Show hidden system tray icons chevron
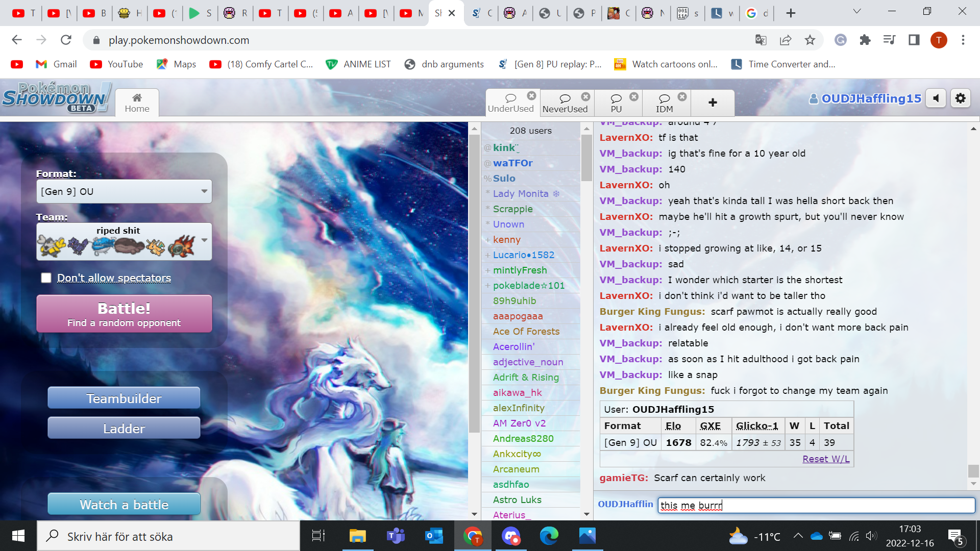 tap(798, 536)
